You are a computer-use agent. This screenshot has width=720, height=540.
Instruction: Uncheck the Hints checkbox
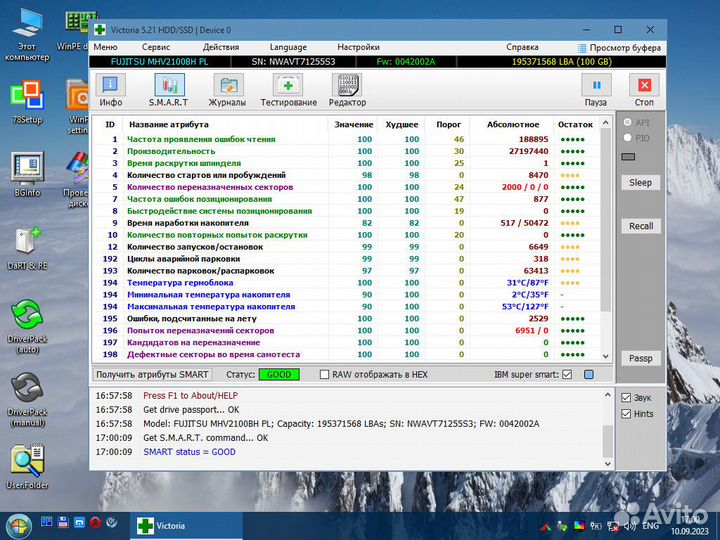pyautogui.click(x=626, y=413)
